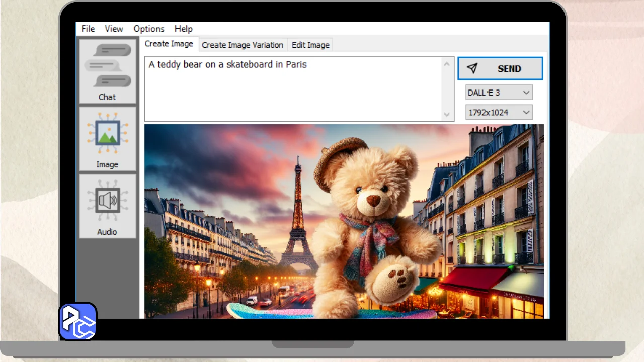Open the 1792x1024 size dropdown

499,112
